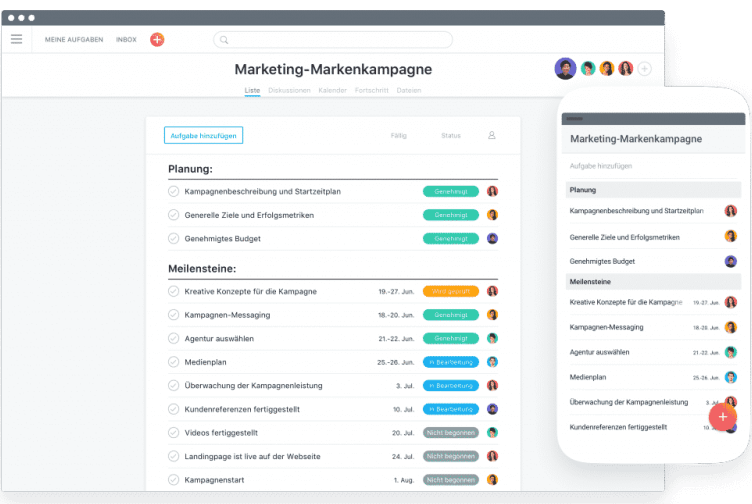Viewport: 752px width, 504px height.
Task: Click the search magnifier icon
Action: tap(224, 40)
